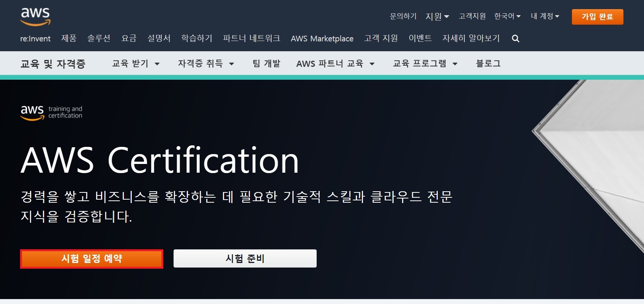The width and height of the screenshot is (644, 304).
Task: Open the 자세히 알아보기 menu item
Action: pos(471,38)
